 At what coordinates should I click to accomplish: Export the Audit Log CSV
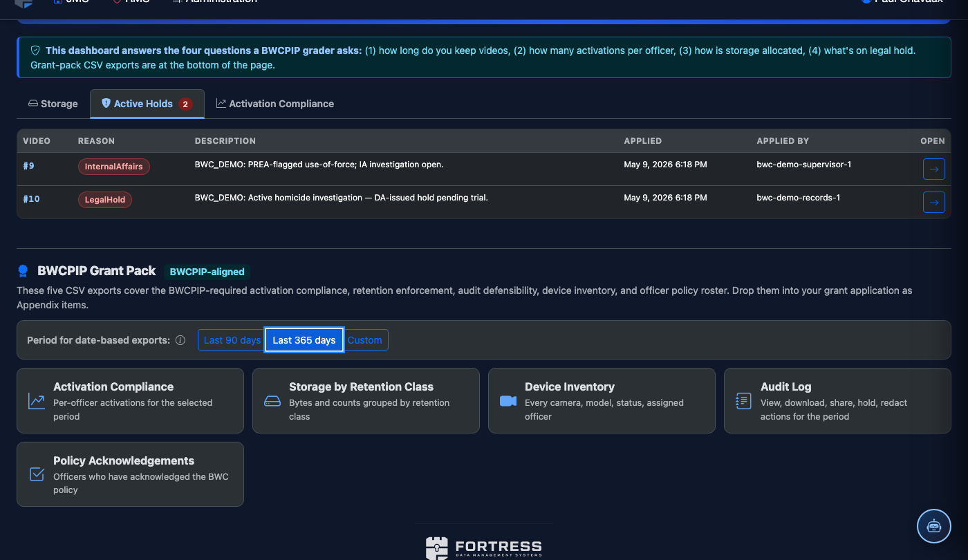[x=837, y=401]
